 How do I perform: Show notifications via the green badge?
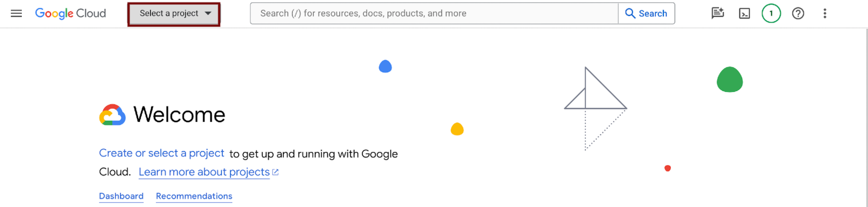click(771, 13)
